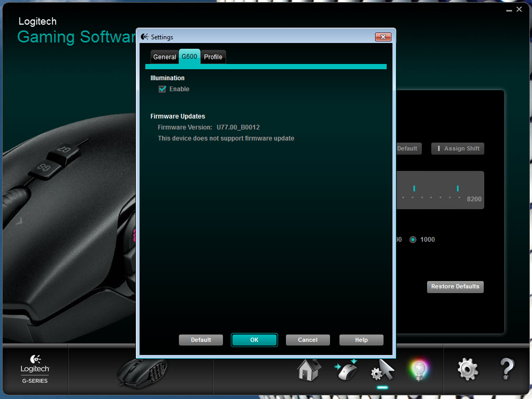This screenshot has height=399, width=532.
Task: Click the firmware update not supported message
Action: click(x=226, y=138)
